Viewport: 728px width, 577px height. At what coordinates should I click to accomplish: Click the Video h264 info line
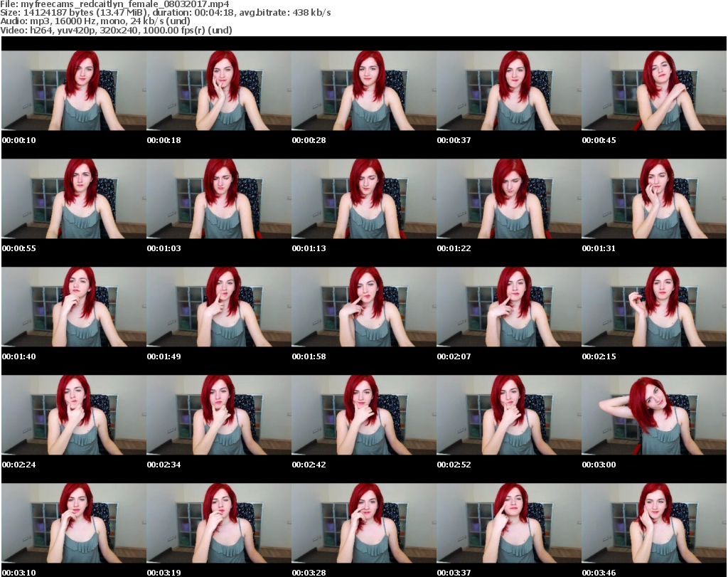(x=116, y=30)
